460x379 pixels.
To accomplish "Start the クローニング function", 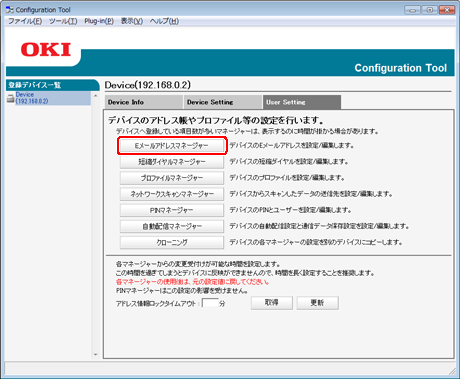I will [172, 243].
